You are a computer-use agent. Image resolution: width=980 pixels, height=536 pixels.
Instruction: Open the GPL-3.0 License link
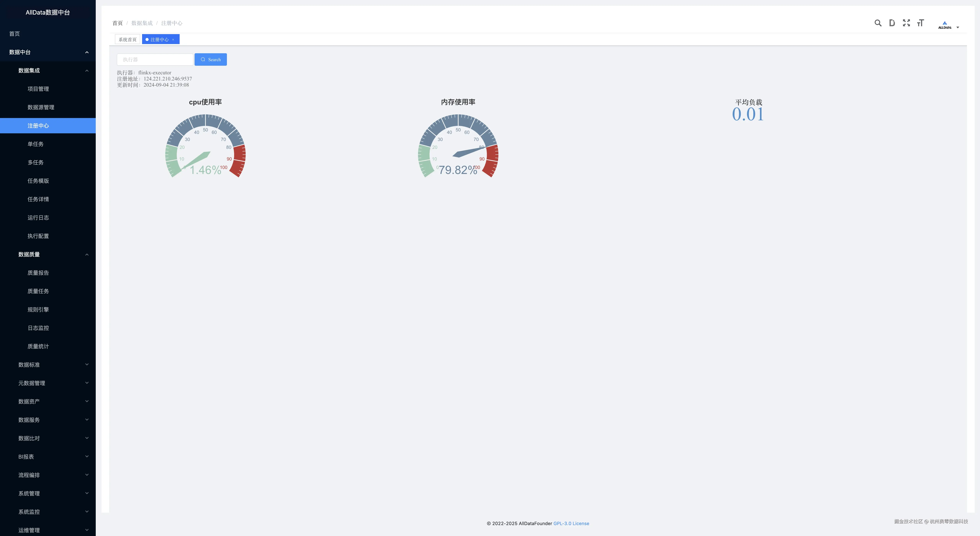point(571,523)
